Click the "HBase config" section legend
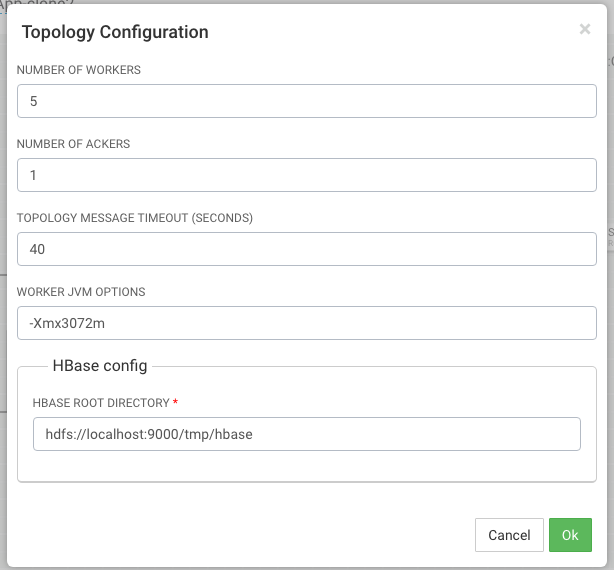Viewport: 614px width, 570px height. (x=100, y=366)
